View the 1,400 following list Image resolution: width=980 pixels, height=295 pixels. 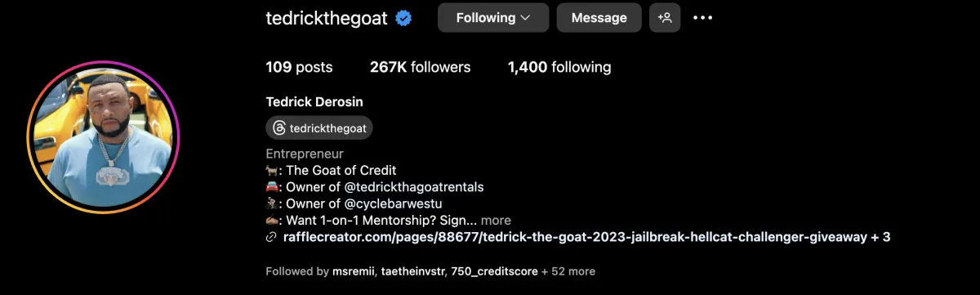[559, 67]
